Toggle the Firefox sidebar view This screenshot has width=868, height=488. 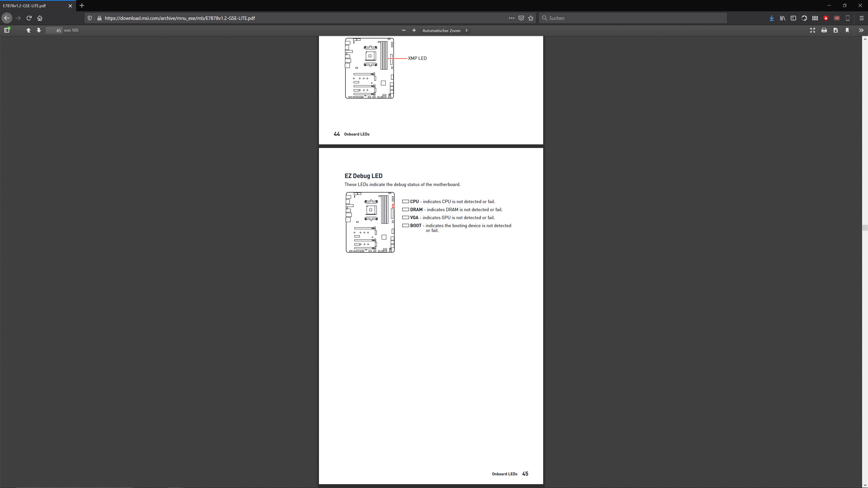point(793,18)
